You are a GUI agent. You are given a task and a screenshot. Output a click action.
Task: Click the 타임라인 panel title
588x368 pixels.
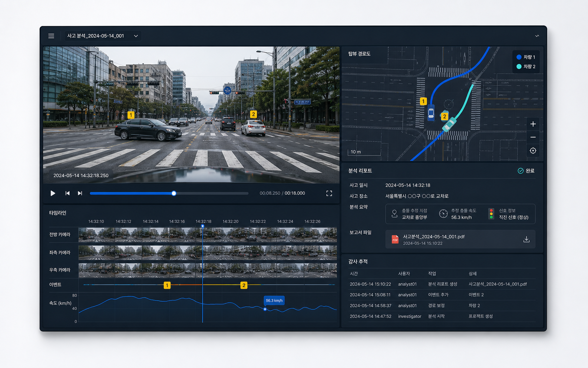pos(57,213)
